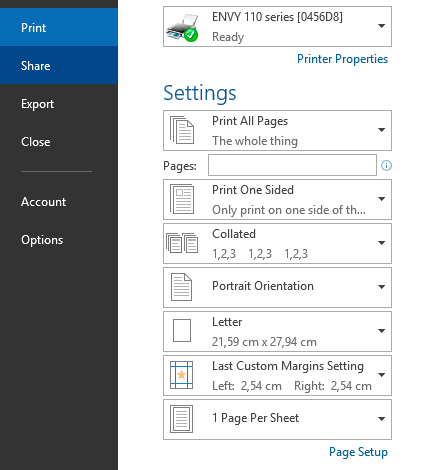Select Export in the left sidebar
This screenshot has height=470, width=428.
click(59, 104)
